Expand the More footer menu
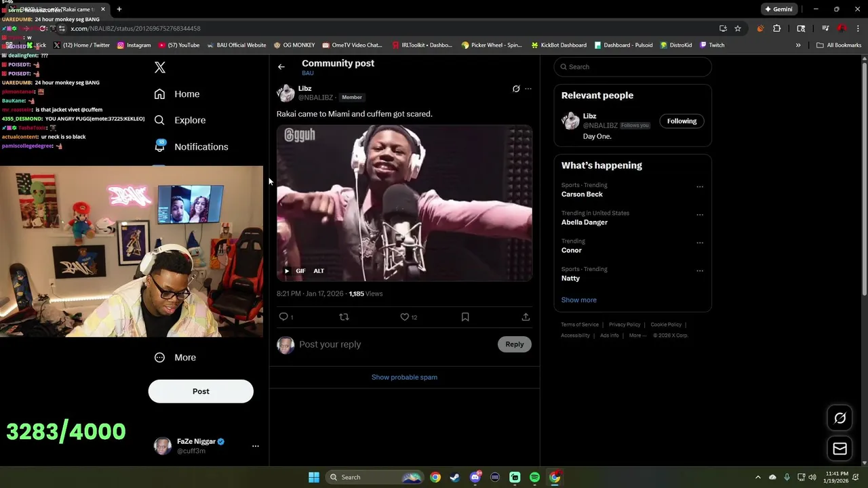 point(637,335)
